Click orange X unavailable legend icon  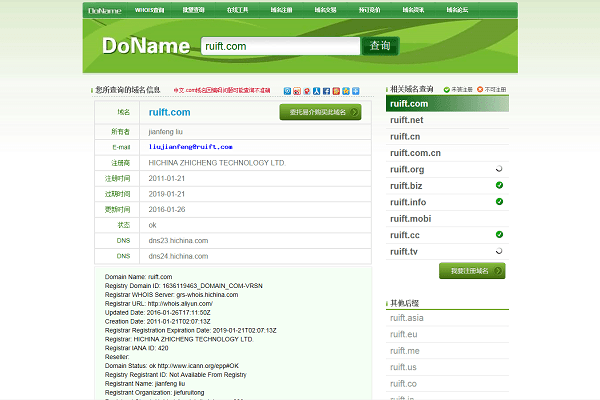[x=480, y=90]
